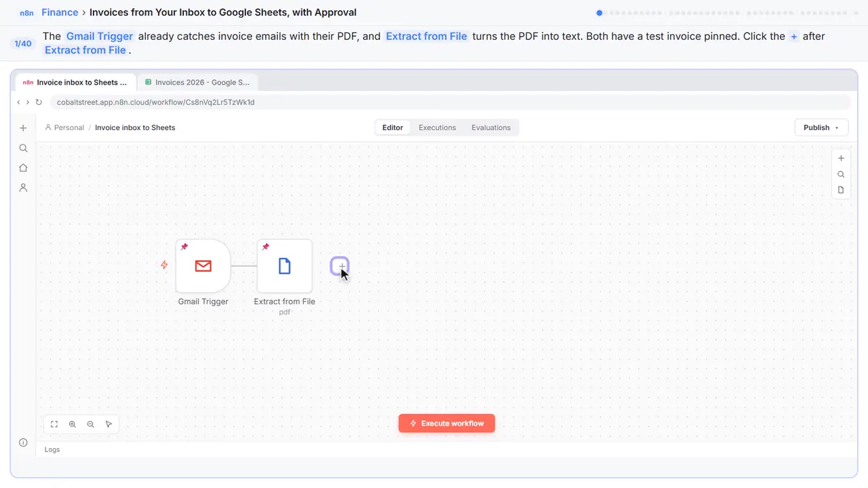Image resolution: width=868 pixels, height=488 pixels.
Task: Zoom in on the canvas
Action: point(73,424)
